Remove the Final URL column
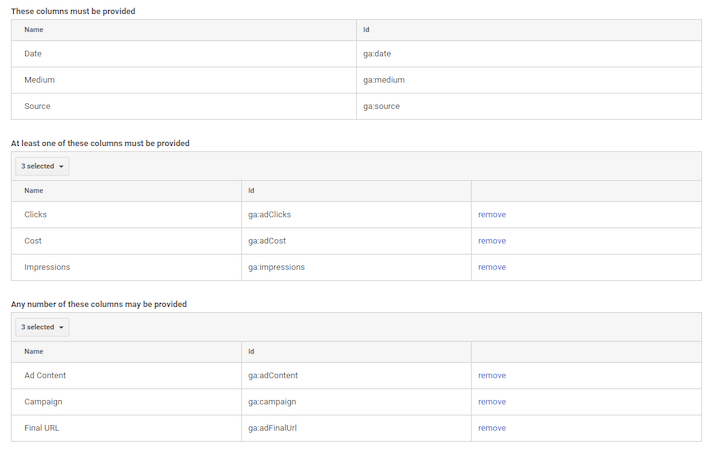 click(x=491, y=428)
